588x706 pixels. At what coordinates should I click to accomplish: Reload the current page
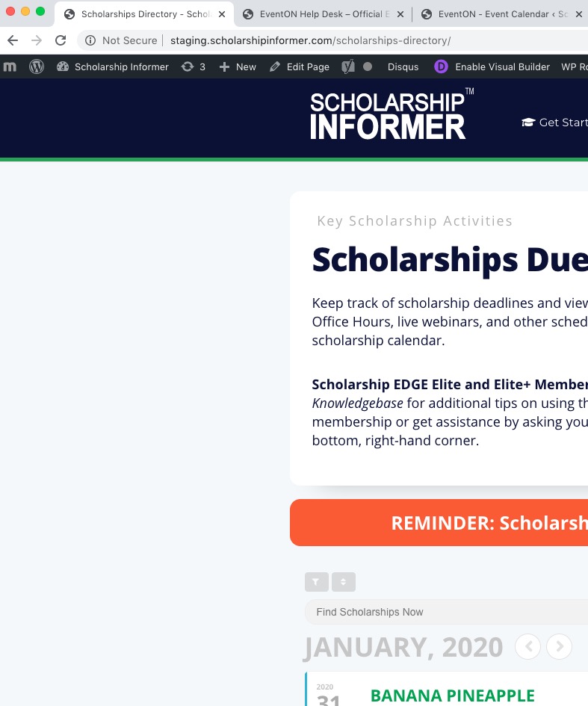coord(61,40)
